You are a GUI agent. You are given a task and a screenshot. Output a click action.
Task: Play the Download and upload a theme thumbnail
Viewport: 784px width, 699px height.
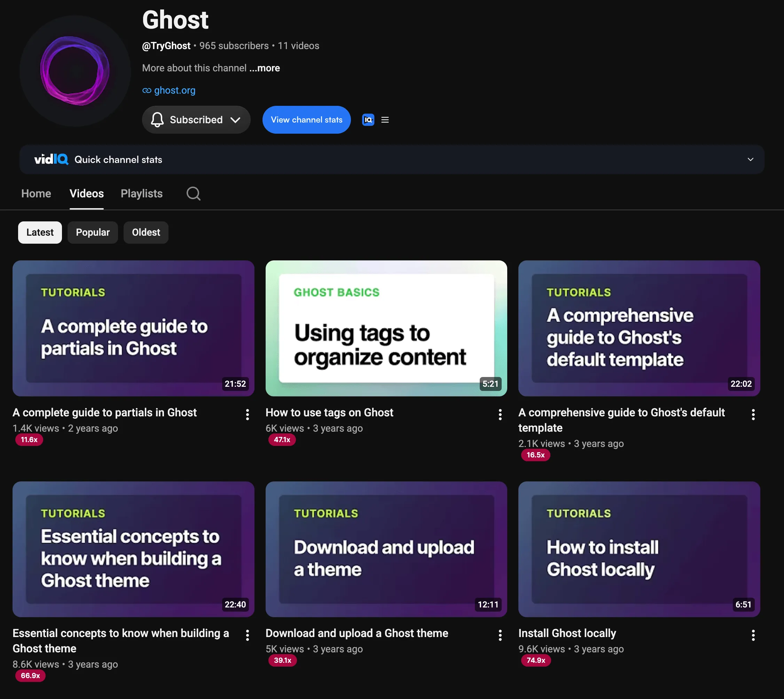coord(386,549)
